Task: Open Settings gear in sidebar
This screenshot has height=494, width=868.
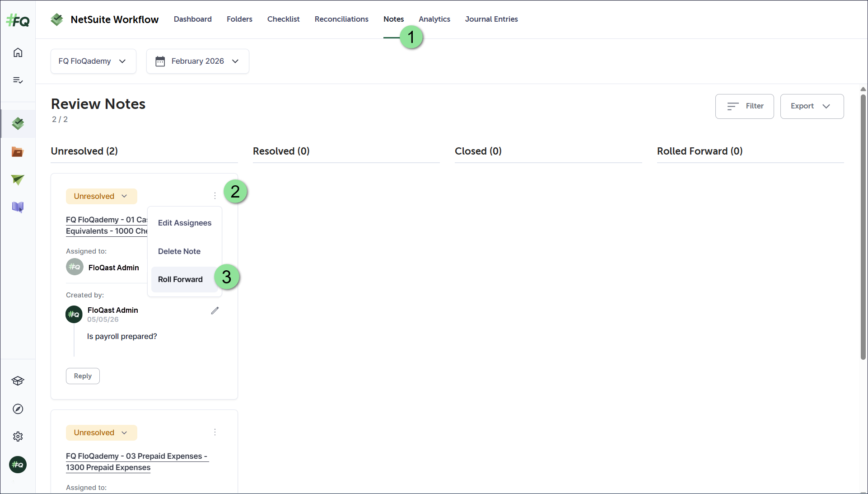Action: click(18, 437)
